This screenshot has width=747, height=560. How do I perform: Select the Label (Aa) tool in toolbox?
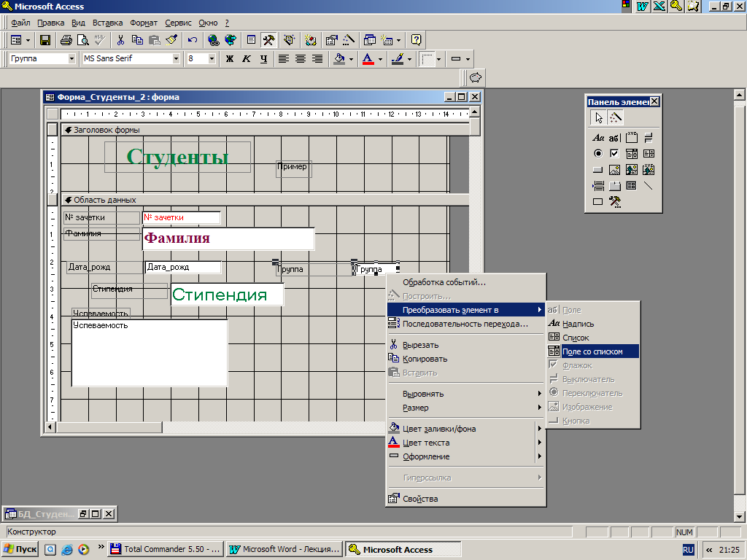point(598,138)
